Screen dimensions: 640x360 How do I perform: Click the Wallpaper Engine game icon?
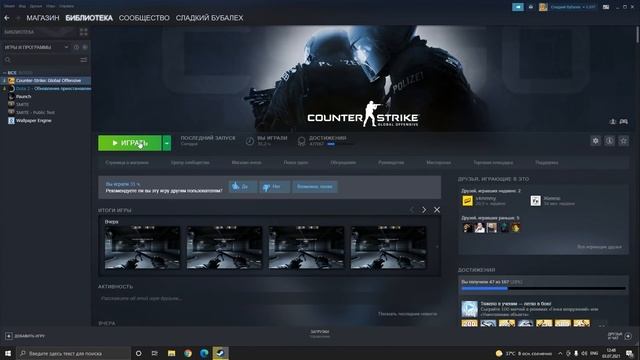(11, 120)
